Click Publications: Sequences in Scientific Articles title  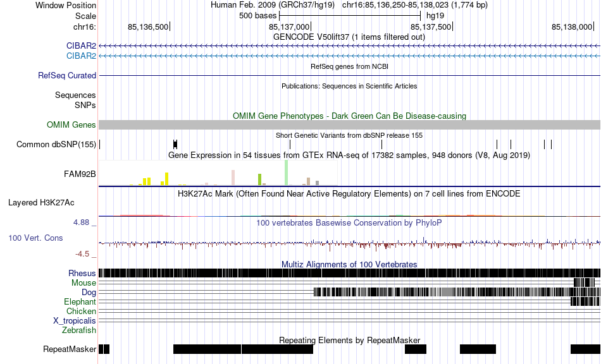349,86
